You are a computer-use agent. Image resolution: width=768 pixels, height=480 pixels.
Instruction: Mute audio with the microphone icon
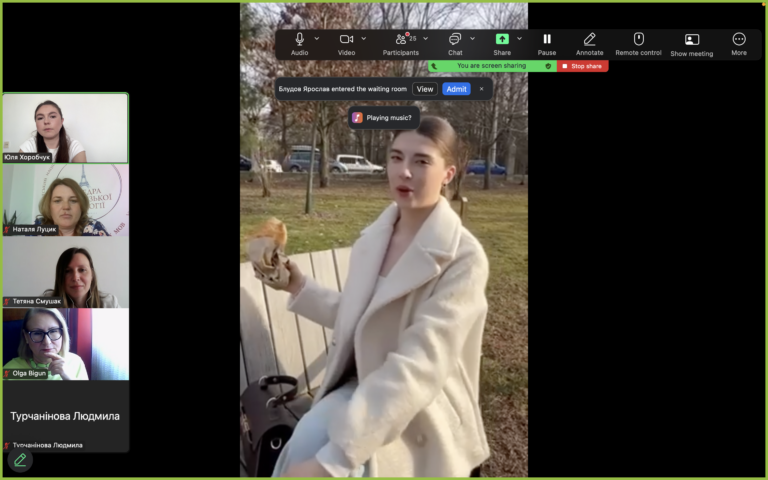tap(299, 39)
